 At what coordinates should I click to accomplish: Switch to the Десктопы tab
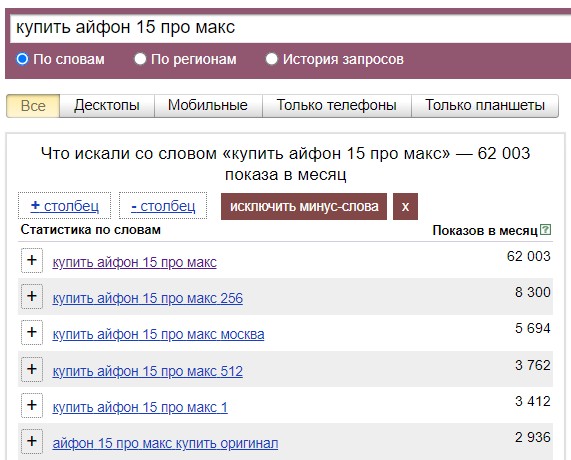[x=107, y=106]
